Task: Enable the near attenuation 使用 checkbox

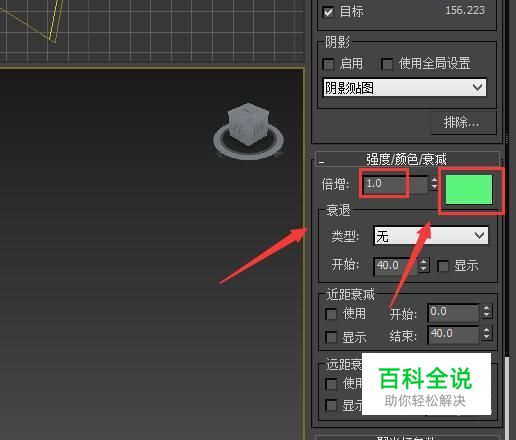Action: [331, 314]
